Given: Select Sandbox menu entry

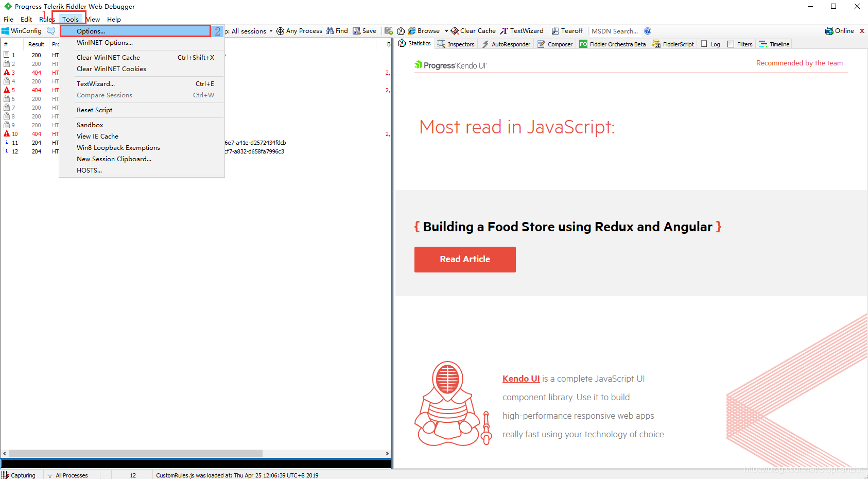Looking at the screenshot, I should point(142,125).
